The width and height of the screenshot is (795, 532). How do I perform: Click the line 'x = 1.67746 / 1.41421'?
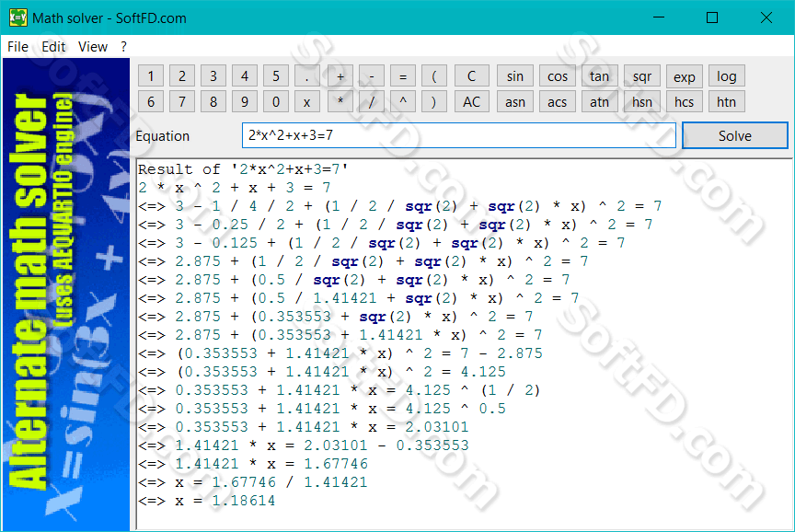tap(252, 482)
